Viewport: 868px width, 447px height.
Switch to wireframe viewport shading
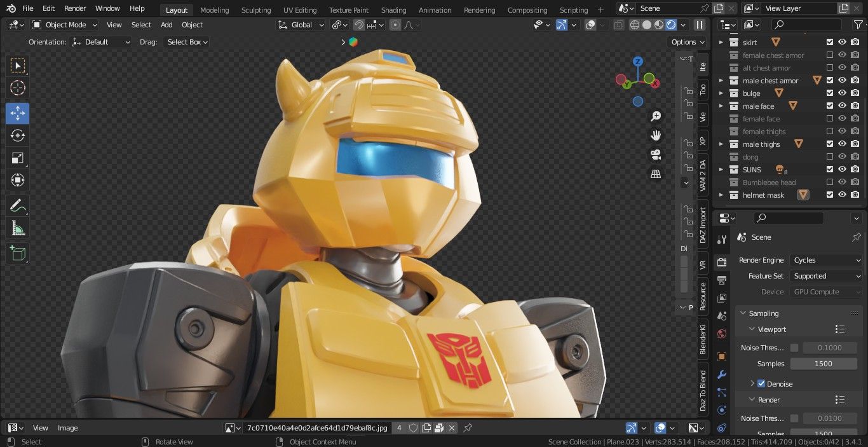[x=635, y=25]
